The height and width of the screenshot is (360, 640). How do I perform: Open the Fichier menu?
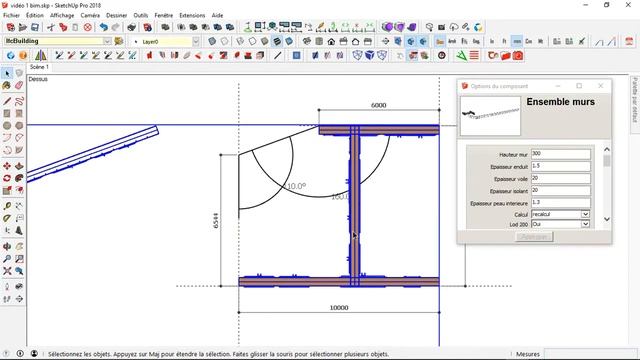pyautogui.click(x=11, y=15)
